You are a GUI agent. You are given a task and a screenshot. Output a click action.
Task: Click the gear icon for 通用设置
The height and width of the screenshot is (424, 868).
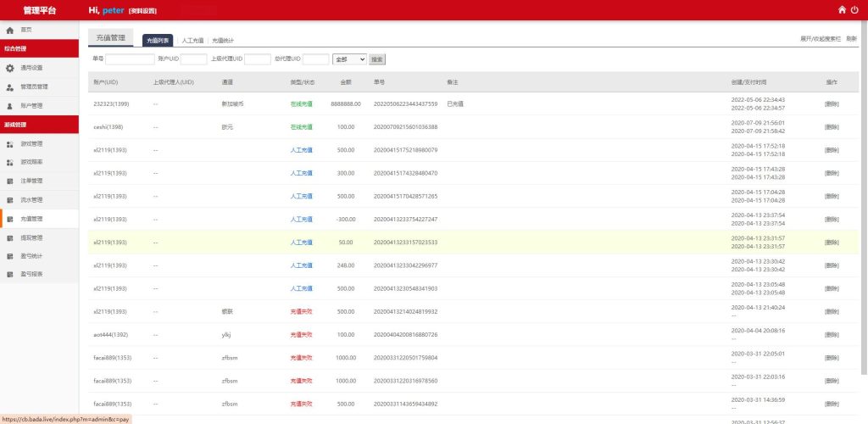click(10, 68)
